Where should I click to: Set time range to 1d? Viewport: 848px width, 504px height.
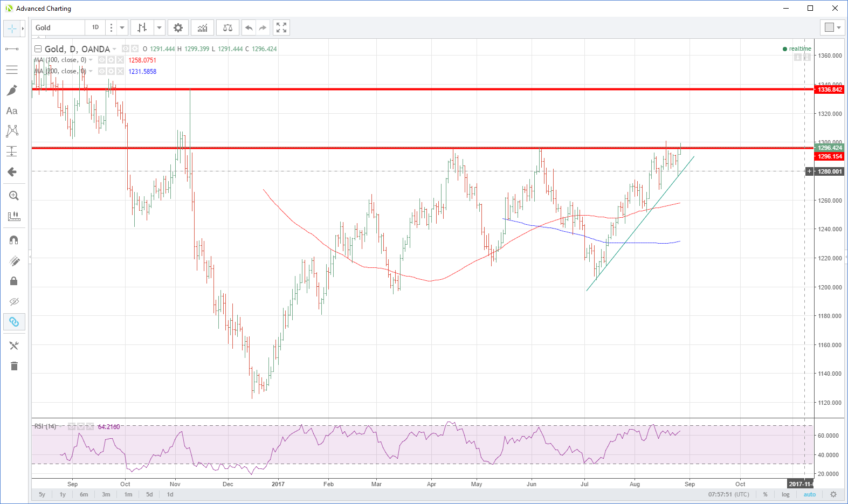170,494
